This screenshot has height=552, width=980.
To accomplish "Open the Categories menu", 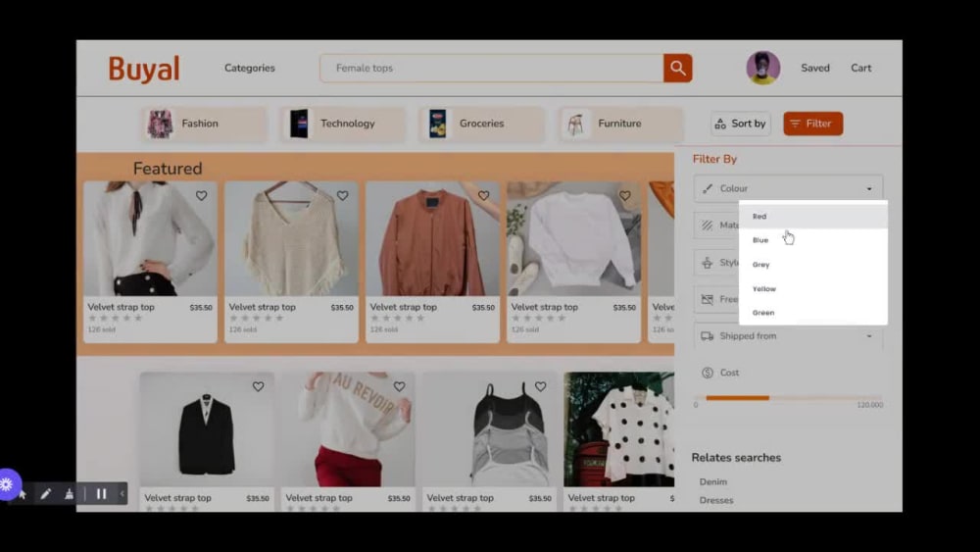I will (x=249, y=68).
